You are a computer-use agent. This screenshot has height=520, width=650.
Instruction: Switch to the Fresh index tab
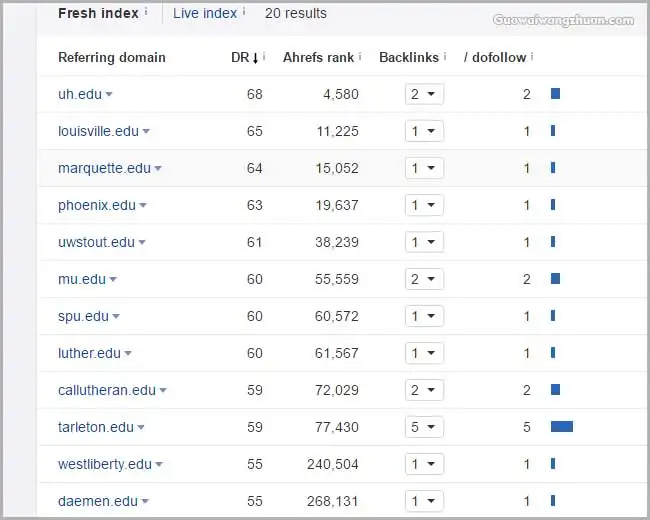[98, 13]
